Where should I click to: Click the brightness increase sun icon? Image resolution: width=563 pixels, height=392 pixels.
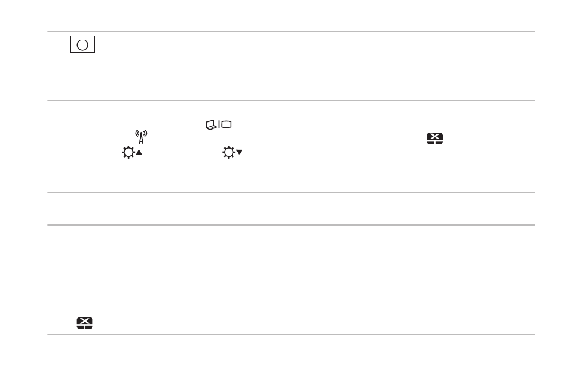pyautogui.click(x=132, y=152)
